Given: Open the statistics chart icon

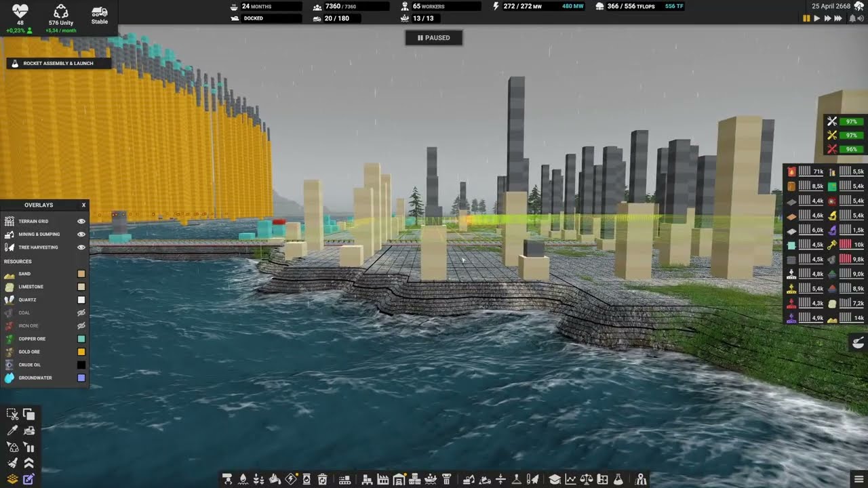Looking at the screenshot, I should pyautogui.click(x=571, y=480).
